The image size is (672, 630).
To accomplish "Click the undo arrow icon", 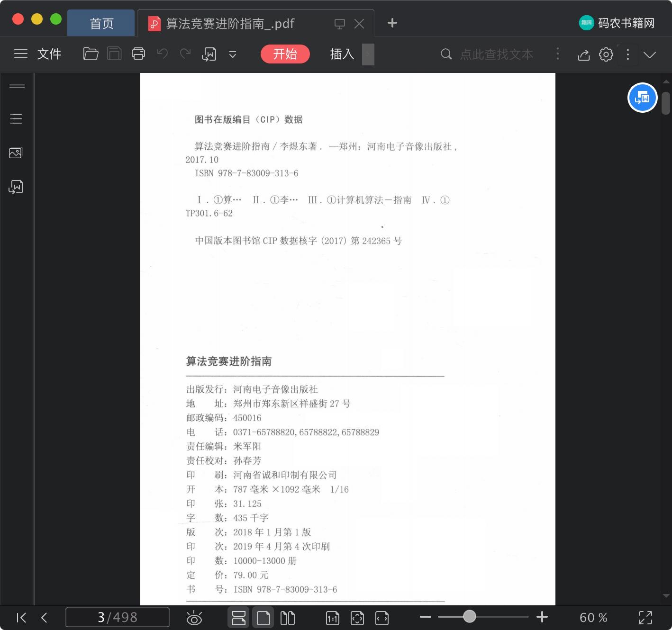I will point(163,54).
